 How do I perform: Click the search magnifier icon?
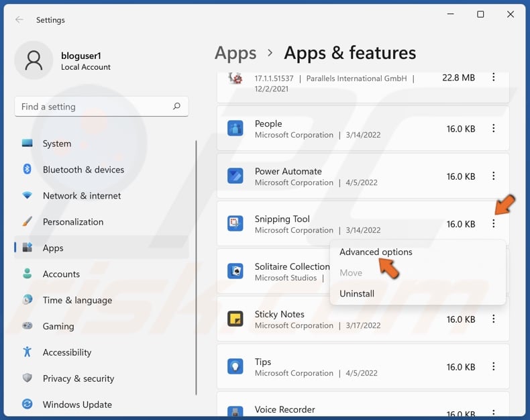pos(176,107)
